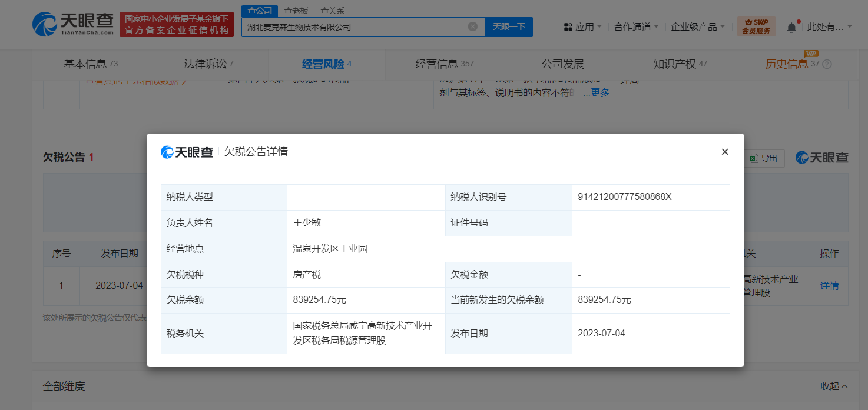The width and height of the screenshot is (868, 410).
Task: Switch to the 公司发展 tab
Action: (562, 64)
